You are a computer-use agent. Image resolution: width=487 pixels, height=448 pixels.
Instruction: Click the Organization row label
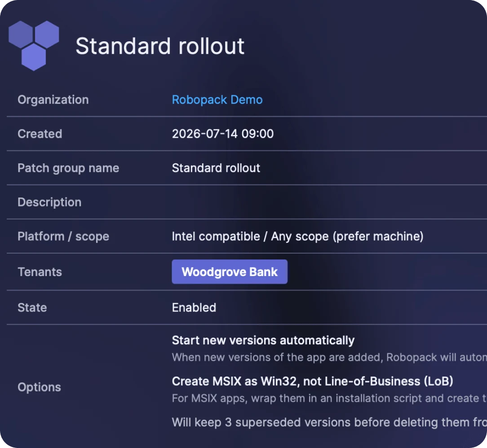coord(53,100)
